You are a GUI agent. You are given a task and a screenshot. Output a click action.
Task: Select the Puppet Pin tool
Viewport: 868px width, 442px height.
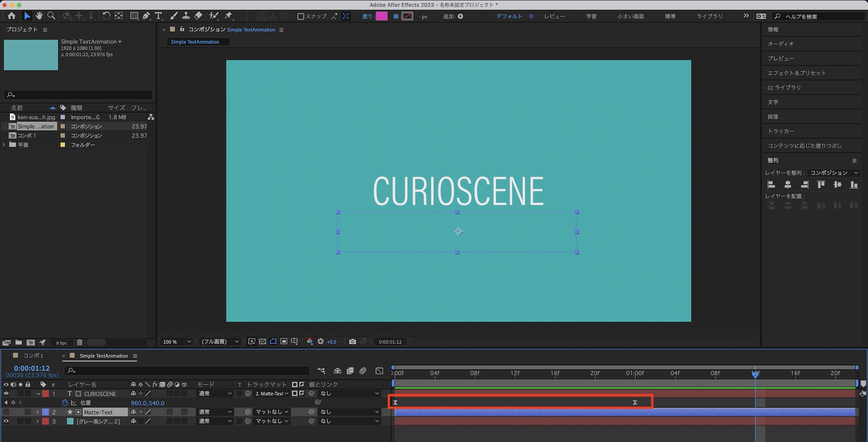pyautogui.click(x=228, y=16)
